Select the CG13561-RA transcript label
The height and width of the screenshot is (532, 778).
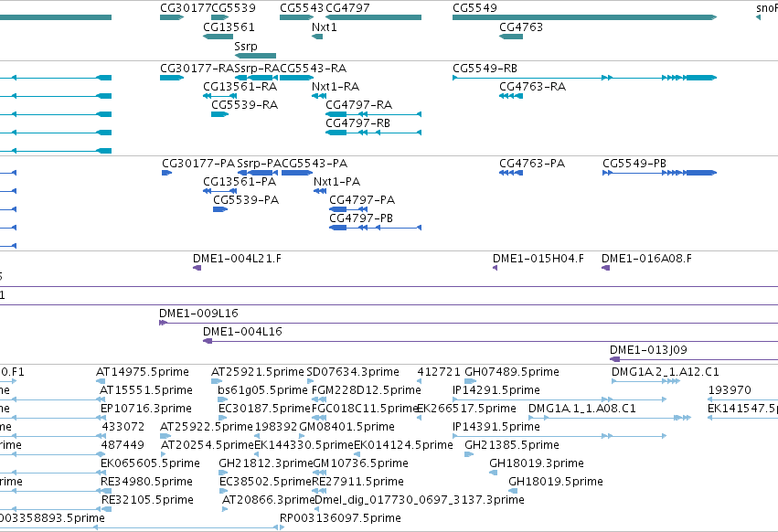pyautogui.click(x=240, y=87)
